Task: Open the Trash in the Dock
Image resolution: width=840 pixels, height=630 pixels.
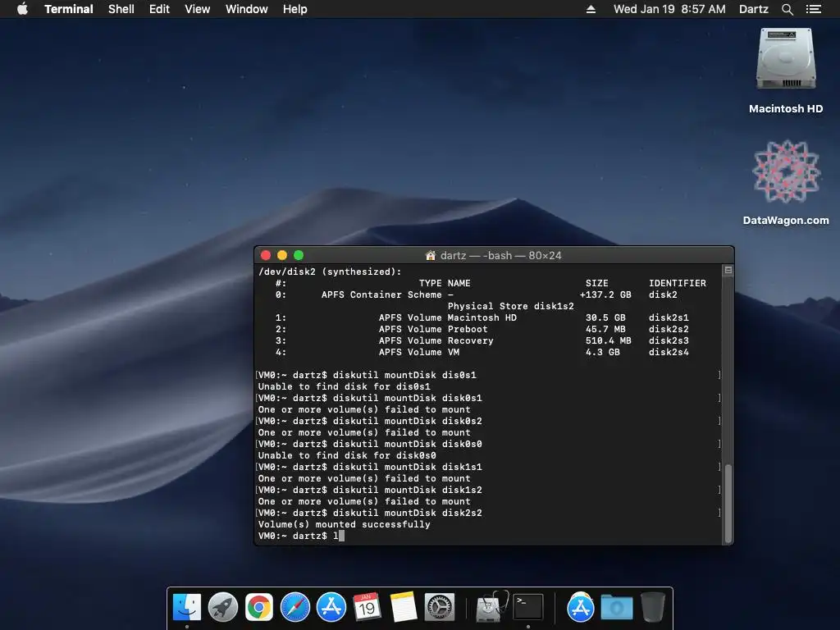Action: [652, 607]
